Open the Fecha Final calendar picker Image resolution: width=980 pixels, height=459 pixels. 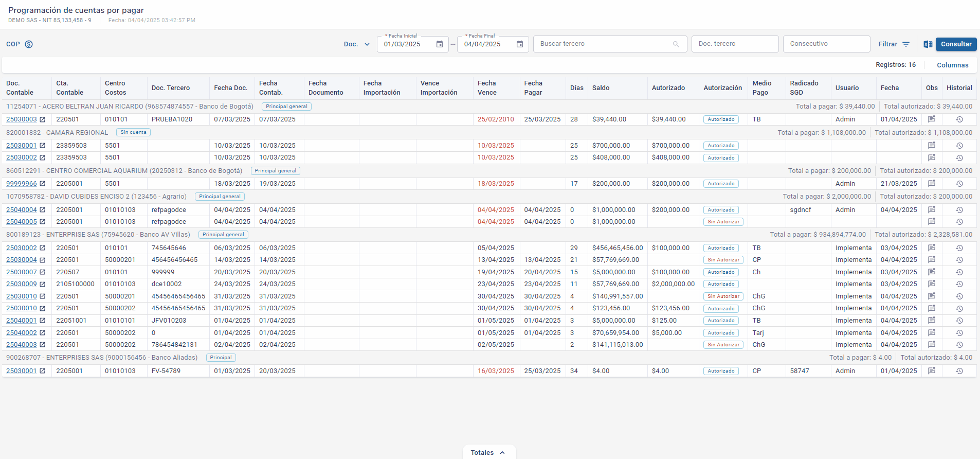520,44
